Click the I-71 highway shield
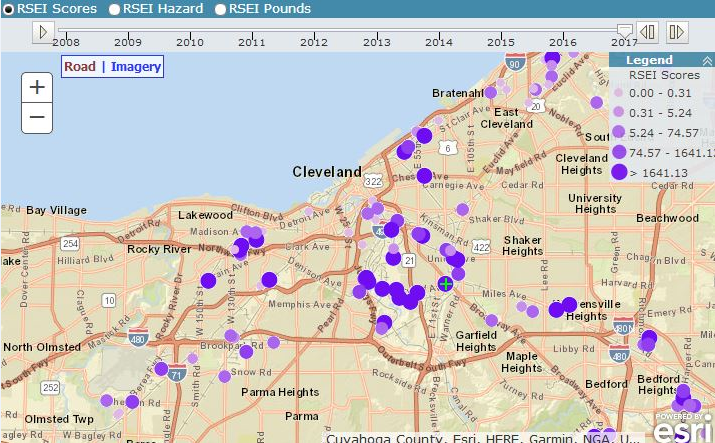The height and width of the screenshot is (443, 715). point(176,373)
